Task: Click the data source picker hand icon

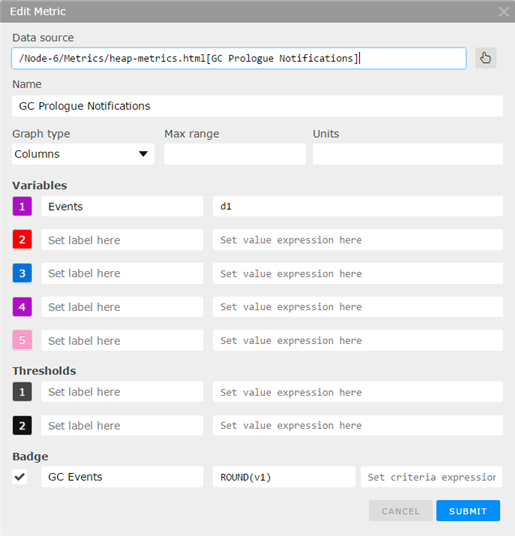Action: point(485,58)
